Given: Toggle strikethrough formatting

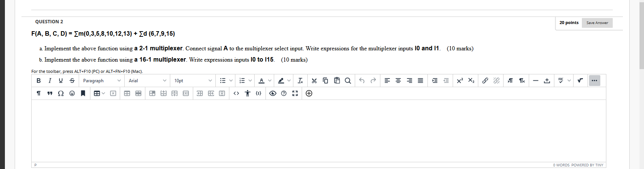Looking at the screenshot, I should click(72, 80).
